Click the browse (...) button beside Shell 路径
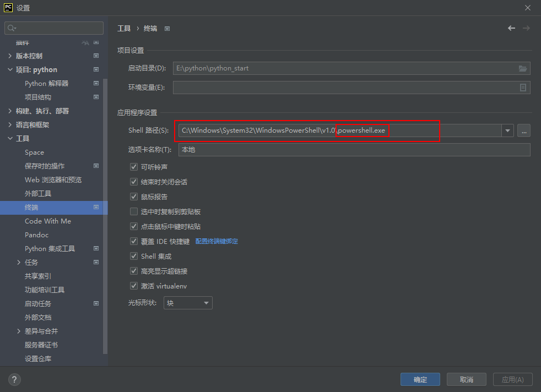This screenshot has width=541, height=392. pos(523,130)
